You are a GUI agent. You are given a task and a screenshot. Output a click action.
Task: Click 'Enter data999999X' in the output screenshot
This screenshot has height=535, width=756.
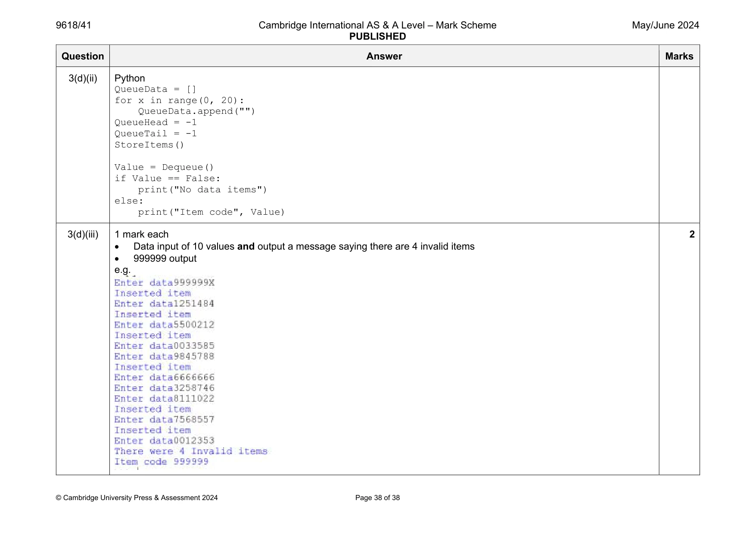point(164,283)
